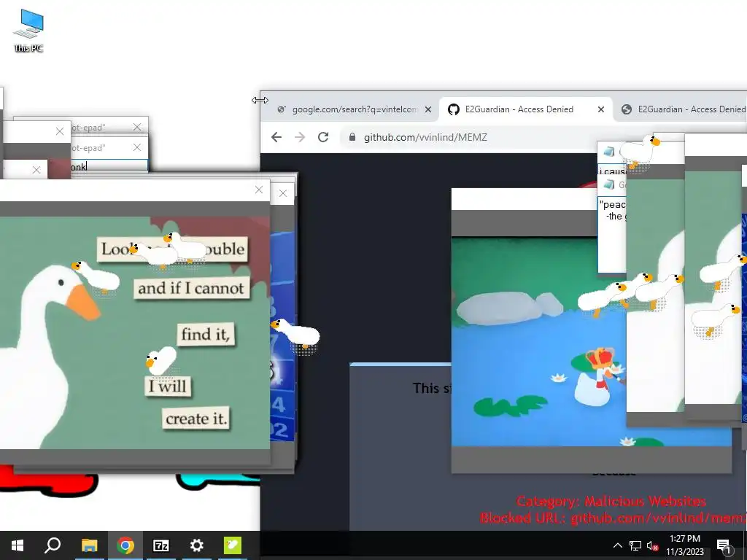Open the notification center icon
The height and width of the screenshot is (560, 747).
723,545
